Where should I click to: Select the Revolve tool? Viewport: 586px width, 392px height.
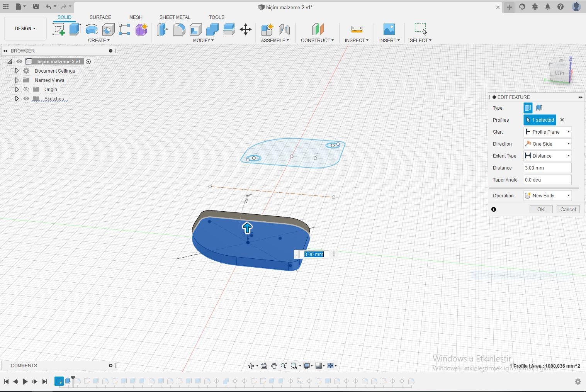[x=92, y=29]
